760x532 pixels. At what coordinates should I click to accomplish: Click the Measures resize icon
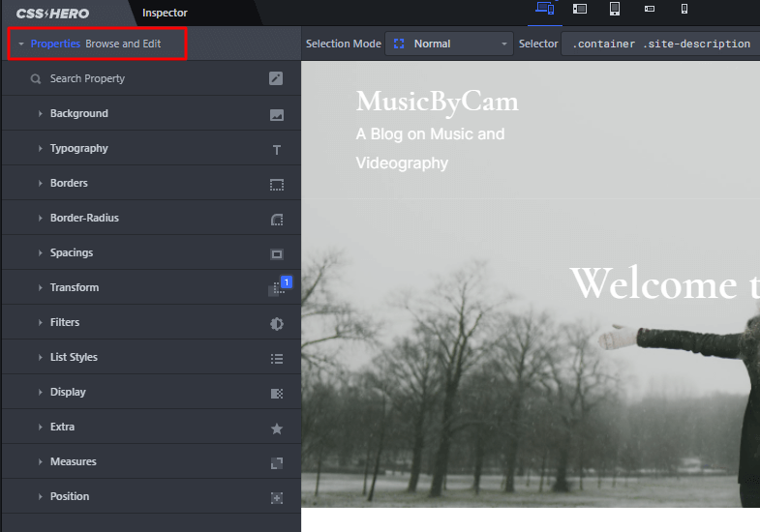pyautogui.click(x=277, y=463)
